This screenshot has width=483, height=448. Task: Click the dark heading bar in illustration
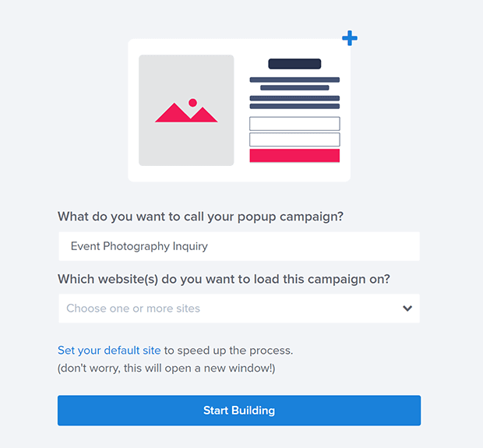click(x=294, y=64)
